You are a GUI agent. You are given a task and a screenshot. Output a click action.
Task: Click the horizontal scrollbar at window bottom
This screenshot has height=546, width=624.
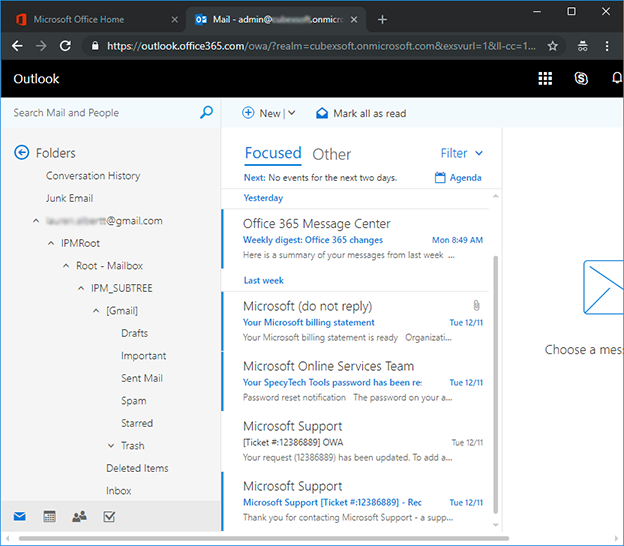click(x=263, y=538)
